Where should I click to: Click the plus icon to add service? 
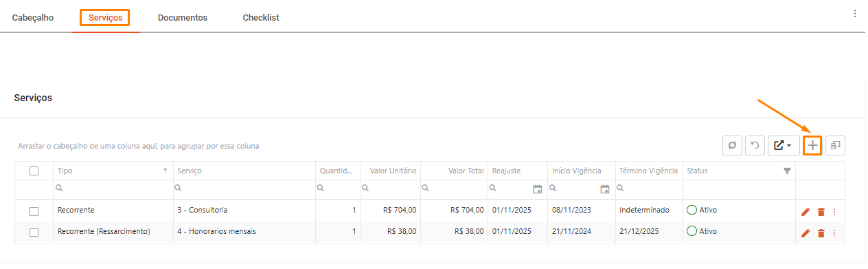812,145
